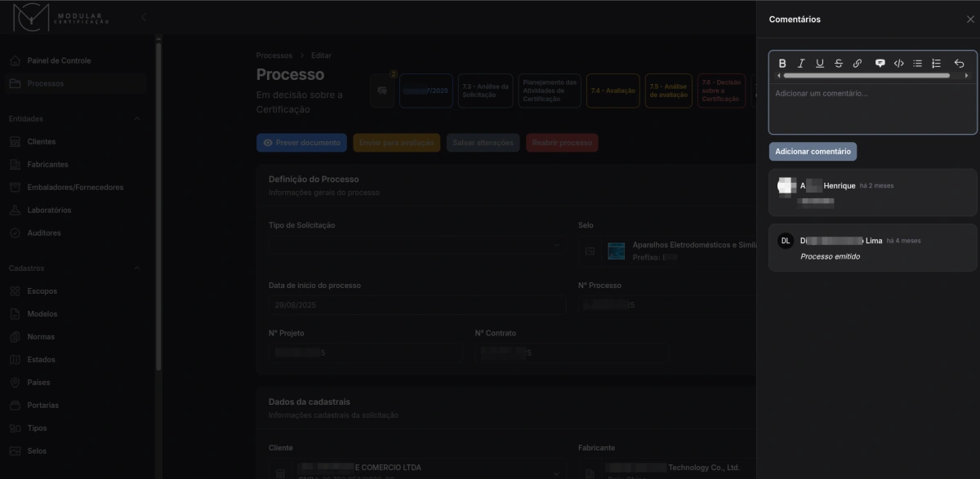This screenshot has width=980, height=479.
Task: Insert a link using the link icon
Action: tap(857, 63)
